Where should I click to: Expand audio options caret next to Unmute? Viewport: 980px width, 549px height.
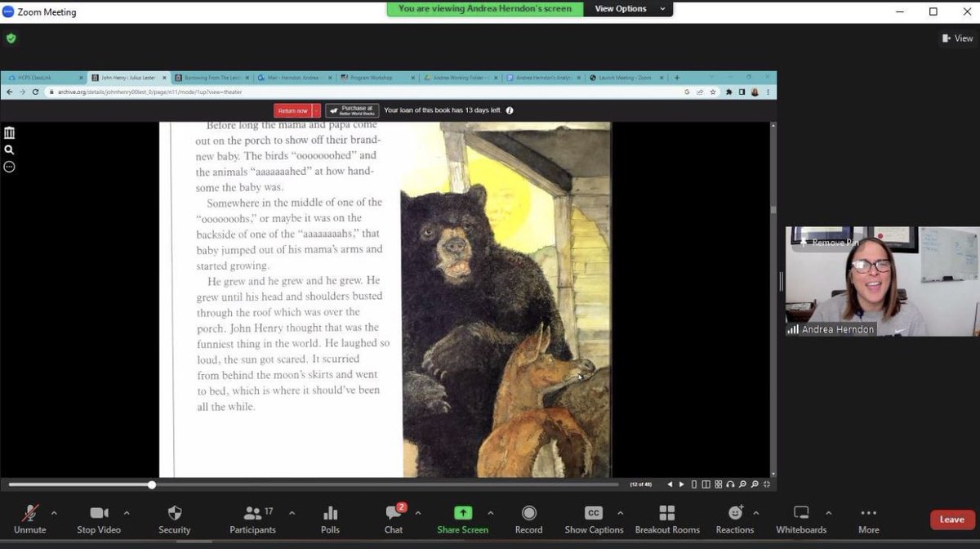tap(54, 513)
